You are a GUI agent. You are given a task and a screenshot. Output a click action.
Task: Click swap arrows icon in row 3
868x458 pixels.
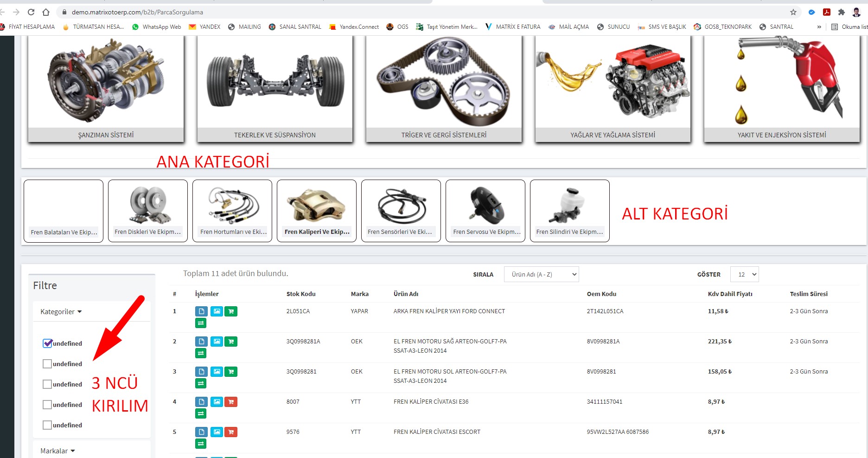pos(201,383)
